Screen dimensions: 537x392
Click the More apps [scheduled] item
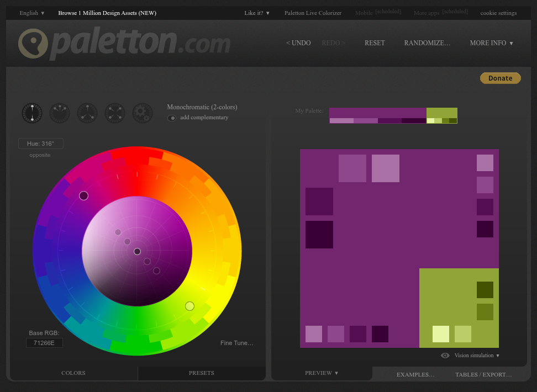[x=440, y=13]
